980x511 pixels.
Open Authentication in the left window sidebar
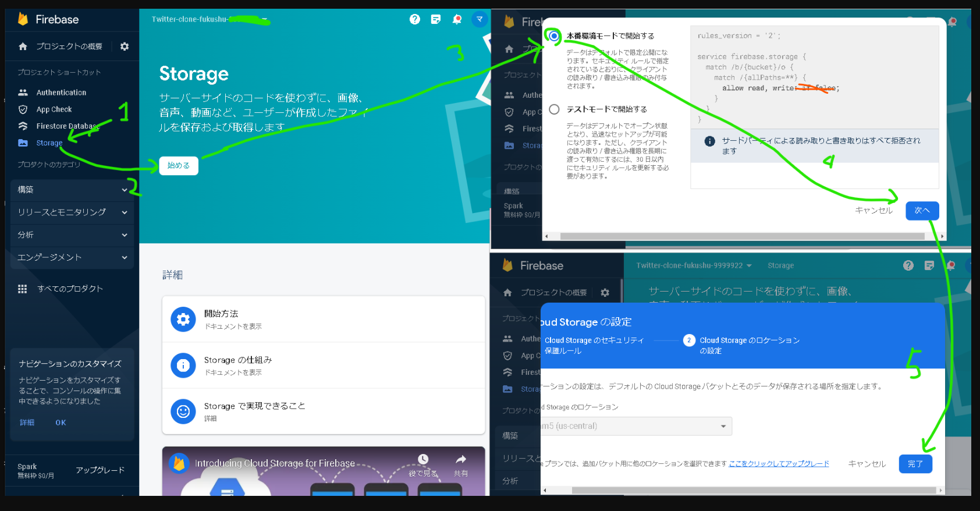click(61, 93)
